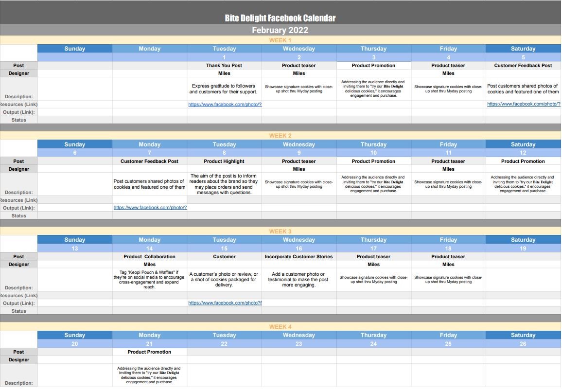Select the 'Miles' designer cell under Thursday 17
562x392 pixels.
pyautogui.click(x=373, y=264)
